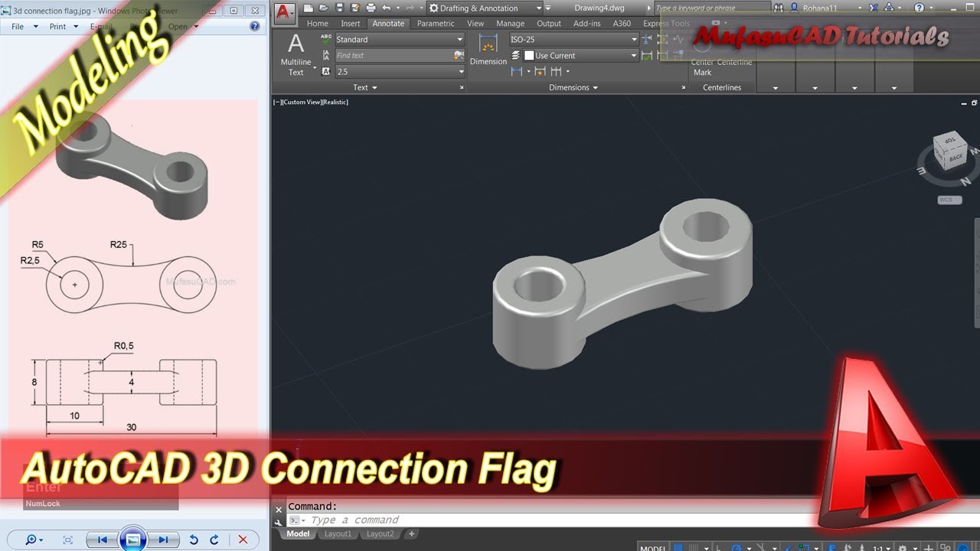Click the Continue dimension icon
This screenshot has width=980, height=551.
[556, 71]
